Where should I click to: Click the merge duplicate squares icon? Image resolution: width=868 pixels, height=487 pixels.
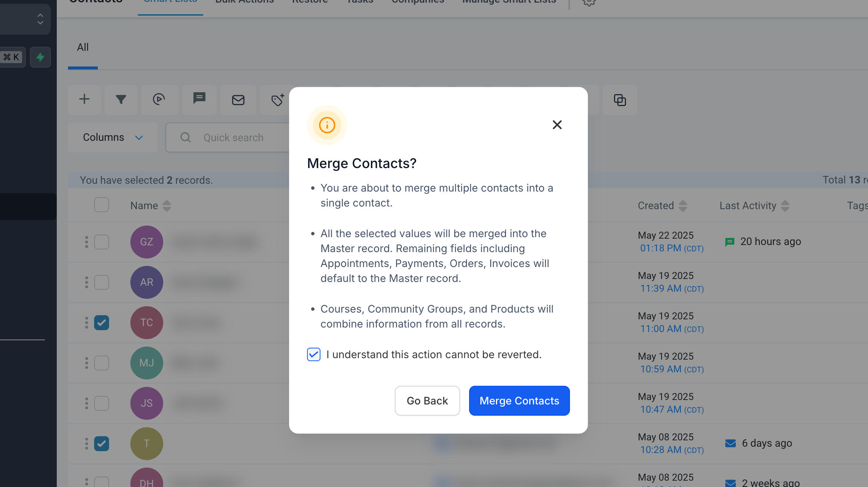click(x=620, y=100)
